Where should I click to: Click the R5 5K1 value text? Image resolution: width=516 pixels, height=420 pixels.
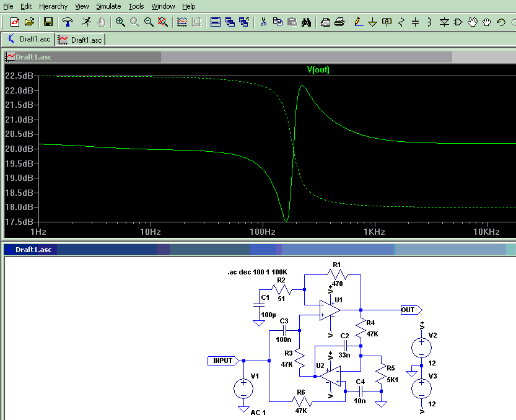(392, 380)
